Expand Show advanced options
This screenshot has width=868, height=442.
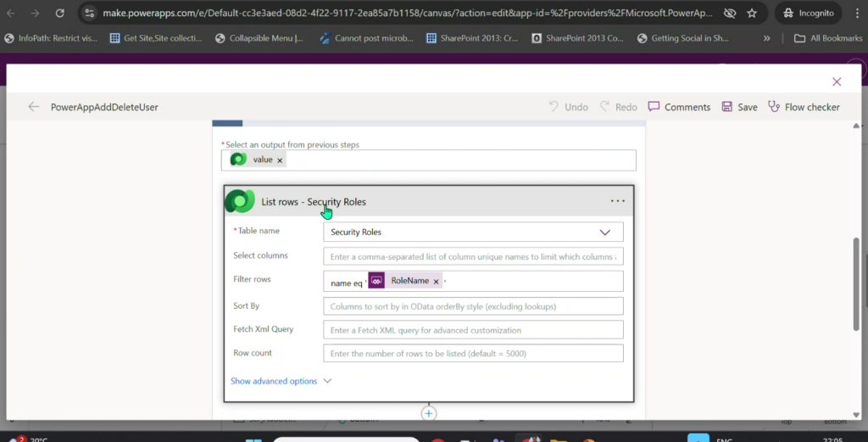(281, 381)
